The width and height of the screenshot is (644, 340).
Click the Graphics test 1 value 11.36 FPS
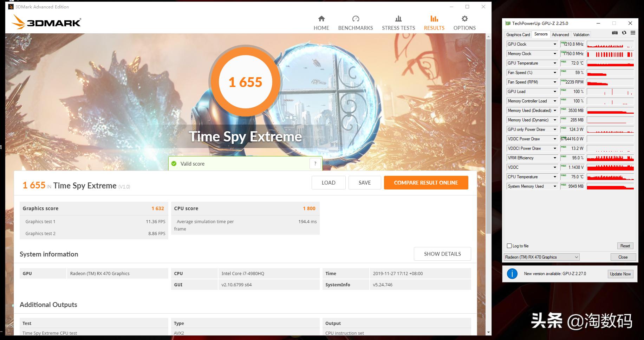click(156, 222)
